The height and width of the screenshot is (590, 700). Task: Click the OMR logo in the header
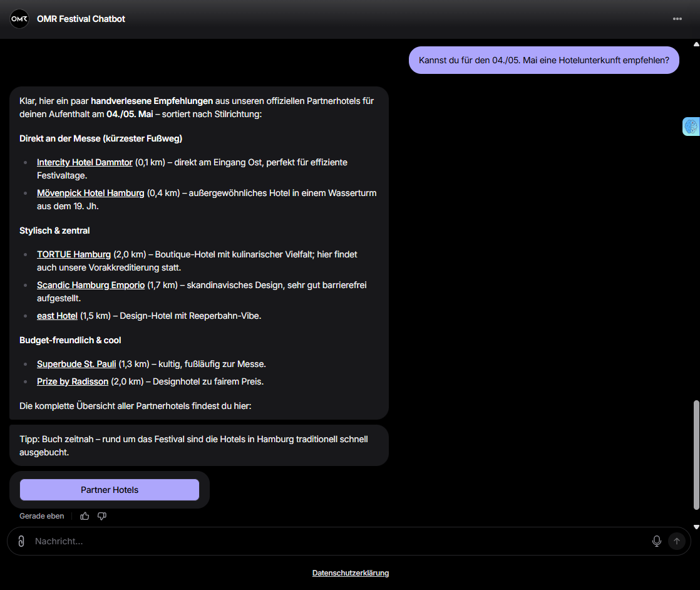click(x=19, y=19)
